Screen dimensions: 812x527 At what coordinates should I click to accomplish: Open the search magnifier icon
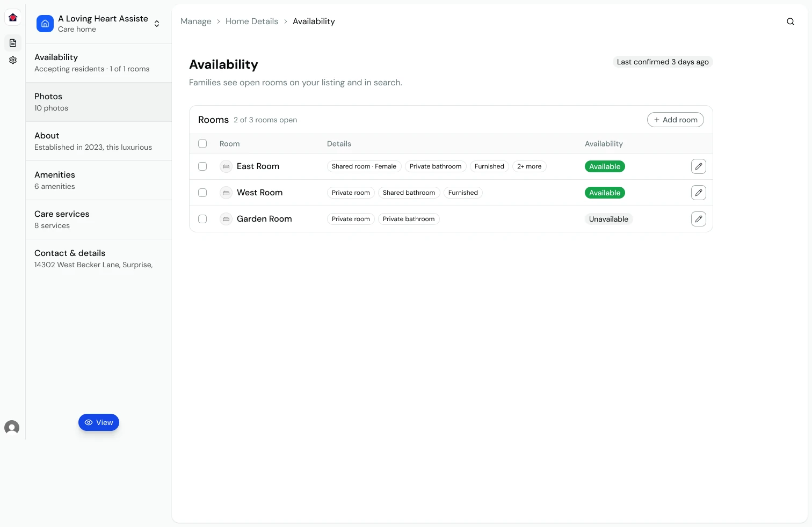(791, 21)
